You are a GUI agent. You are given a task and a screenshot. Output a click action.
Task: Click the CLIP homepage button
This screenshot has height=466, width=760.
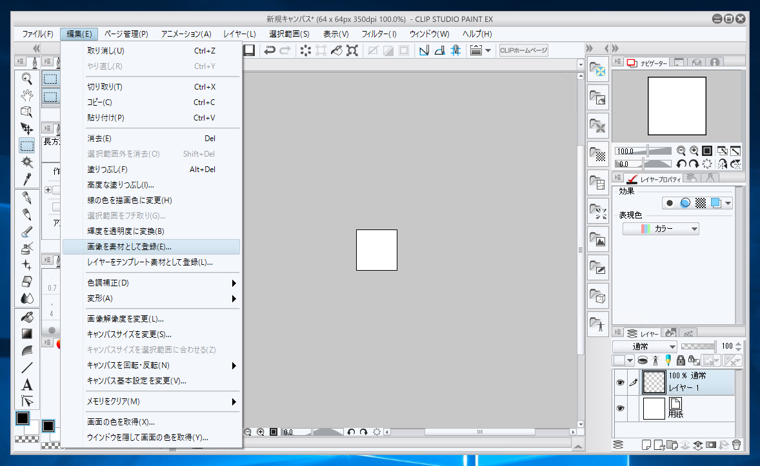tap(523, 50)
